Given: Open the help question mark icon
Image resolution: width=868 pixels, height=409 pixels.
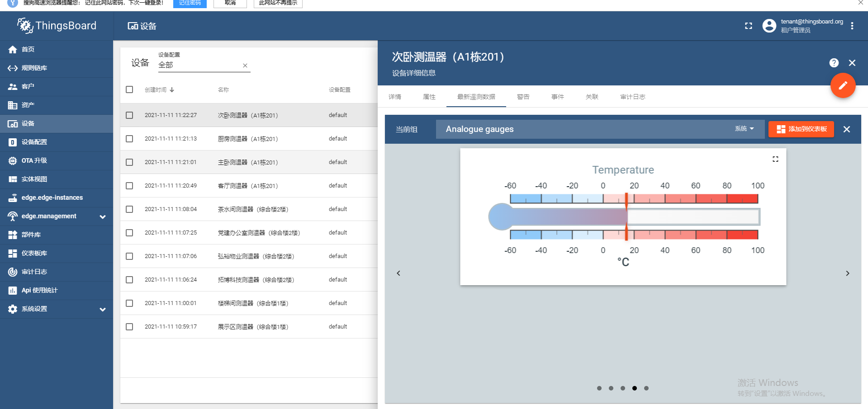Looking at the screenshot, I should point(834,63).
